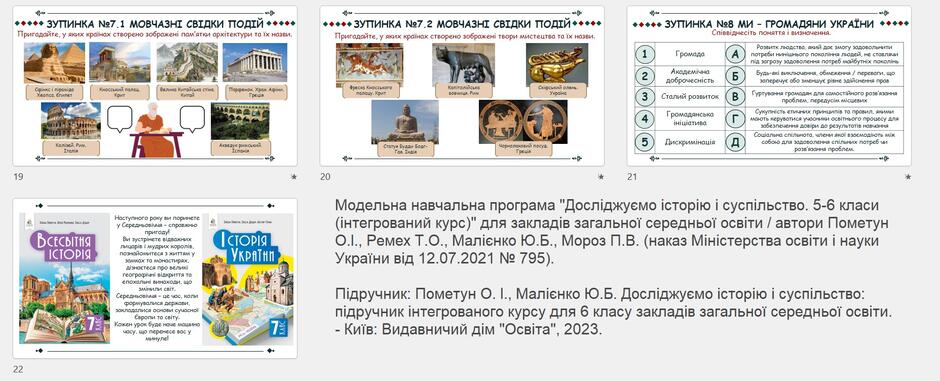Click the Parthenon temple image in slide 19
This screenshot has height=381, width=940.
[x=255, y=62]
